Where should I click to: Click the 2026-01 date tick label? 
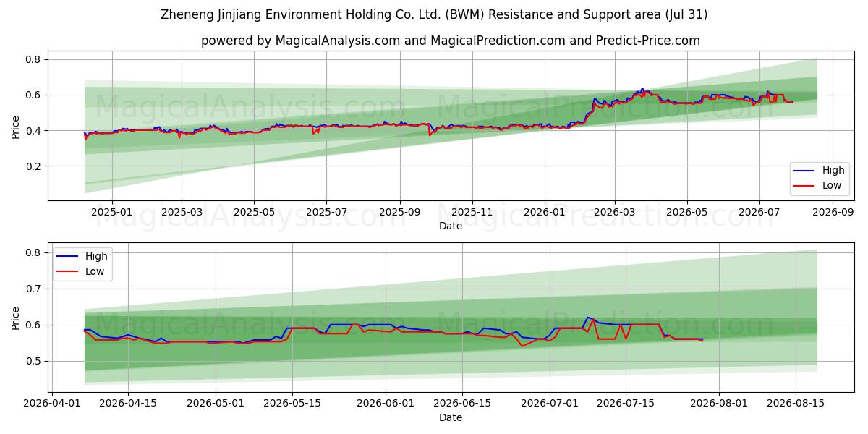pyautogui.click(x=545, y=213)
